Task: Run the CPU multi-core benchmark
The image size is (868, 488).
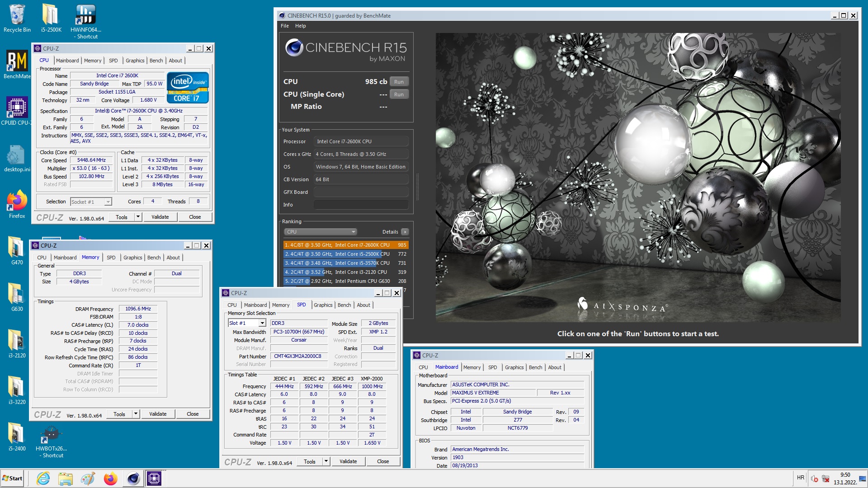Action: click(399, 82)
